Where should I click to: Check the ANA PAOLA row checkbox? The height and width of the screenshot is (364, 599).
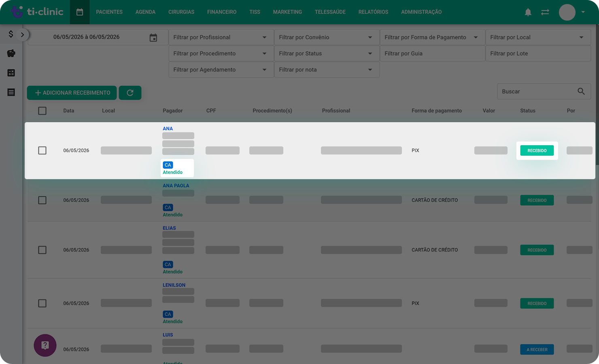pos(42,200)
